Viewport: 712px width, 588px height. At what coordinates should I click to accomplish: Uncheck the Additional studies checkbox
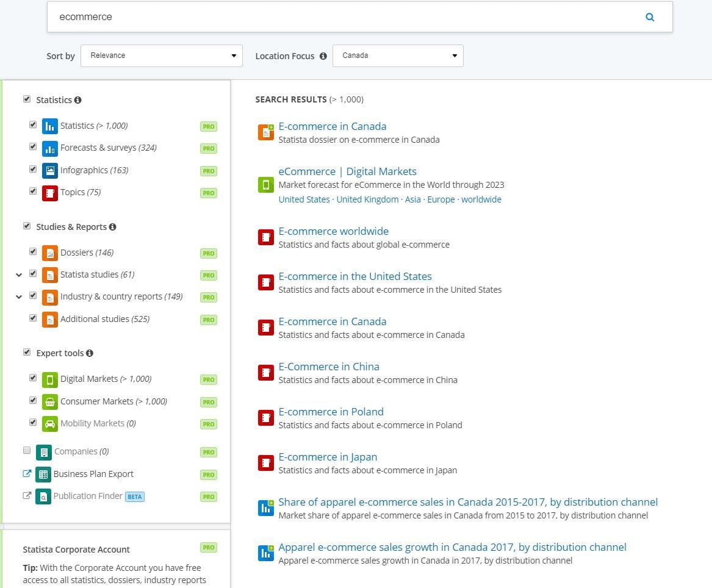coord(33,318)
